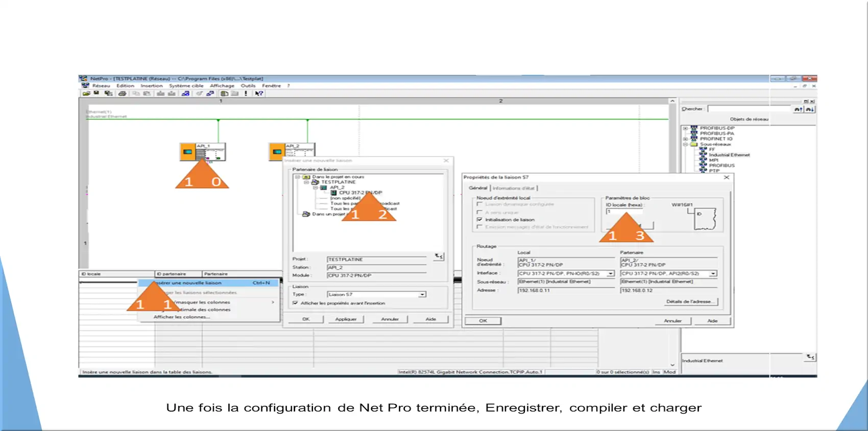Open the local Interface dropdown
Viewport: 868px width, 431px height.
610,273
